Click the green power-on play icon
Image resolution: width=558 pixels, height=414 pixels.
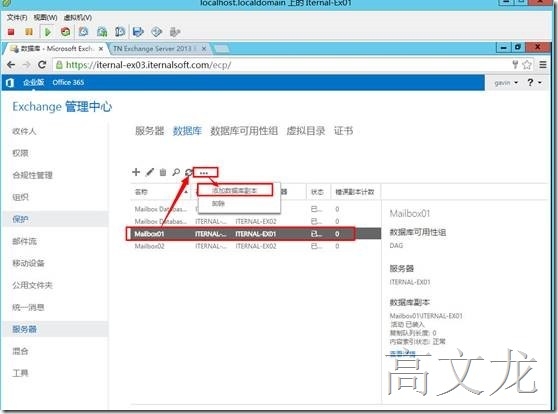coord(47,32)
